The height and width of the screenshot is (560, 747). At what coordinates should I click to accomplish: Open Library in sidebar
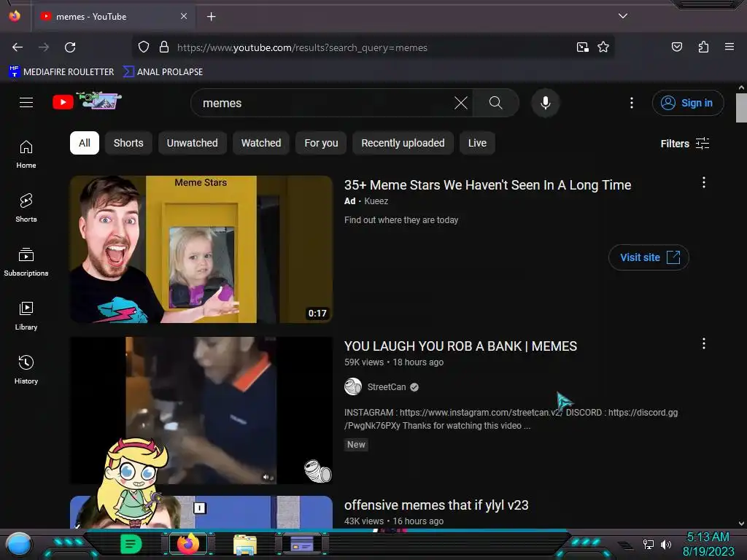[x=26, y=316]
